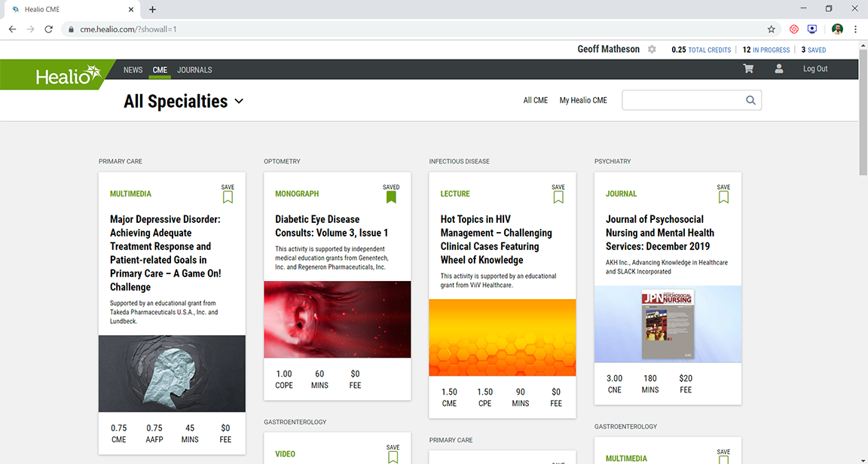Viewport: 868px width, 464px height.
Task: Open the shopping cart icon
Action: (748, 69)
